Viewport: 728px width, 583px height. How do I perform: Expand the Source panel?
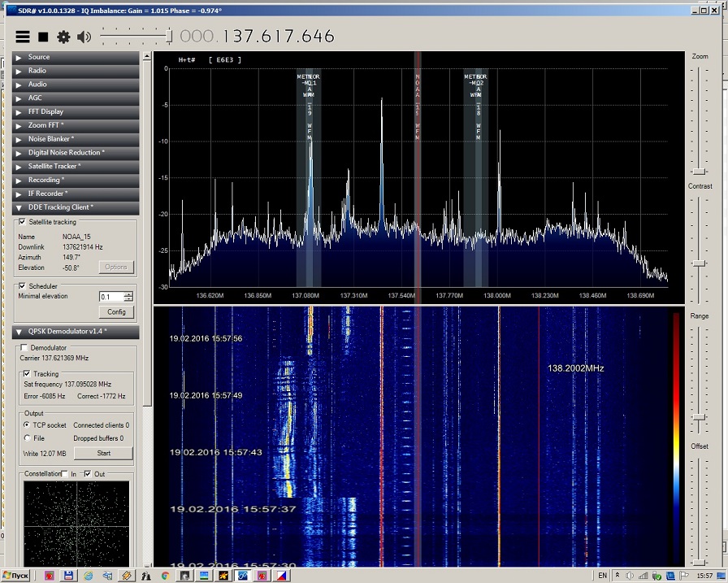76,57
